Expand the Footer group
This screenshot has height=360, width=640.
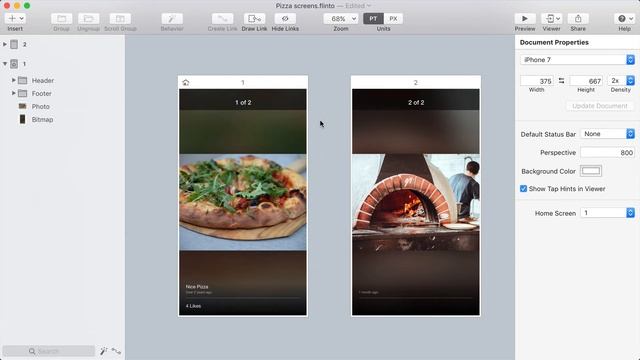pyautogui.click(x=13, y=93)
